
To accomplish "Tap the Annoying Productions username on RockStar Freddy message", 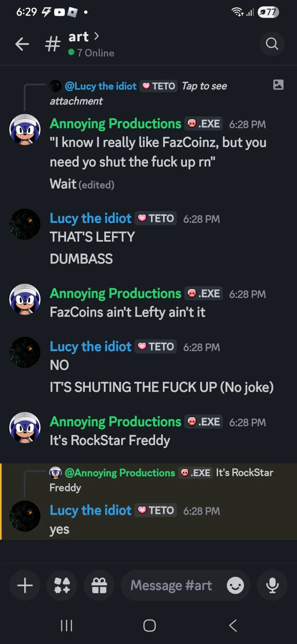I will coord(115,422).
